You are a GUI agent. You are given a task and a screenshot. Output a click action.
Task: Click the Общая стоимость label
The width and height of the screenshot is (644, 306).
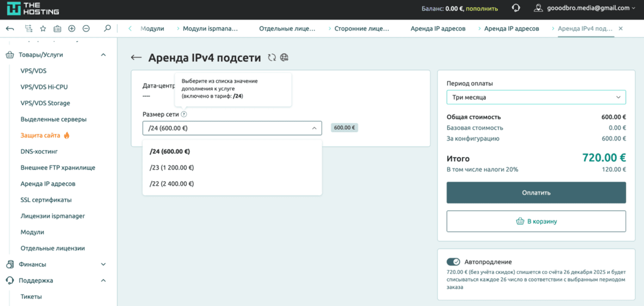point(473,117)
